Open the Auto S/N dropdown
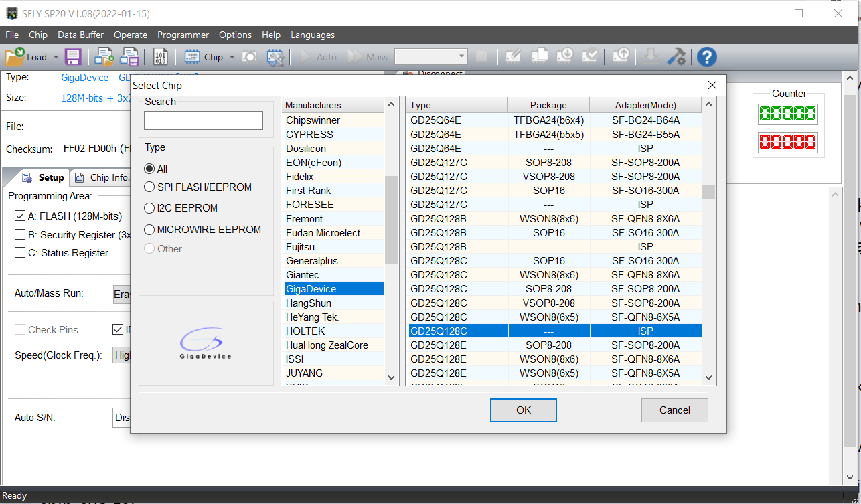The width and height of the screenshot is (861, 504). (121, 418)
